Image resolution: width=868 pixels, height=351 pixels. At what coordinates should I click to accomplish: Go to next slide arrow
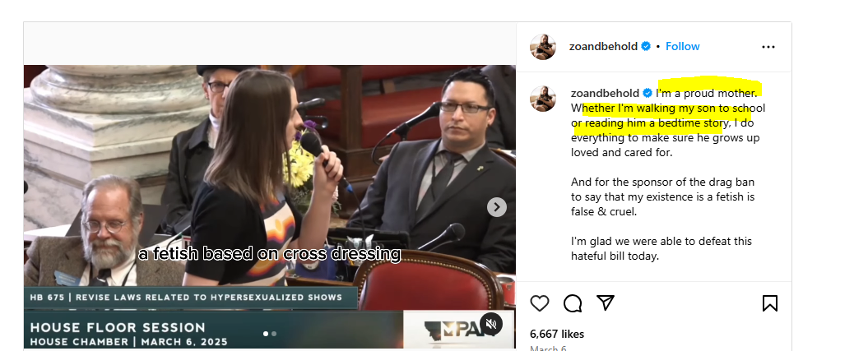497,207
